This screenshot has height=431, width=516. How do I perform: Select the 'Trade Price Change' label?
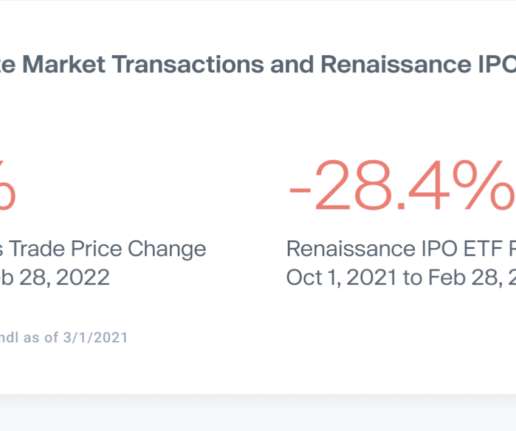[107, 250]
